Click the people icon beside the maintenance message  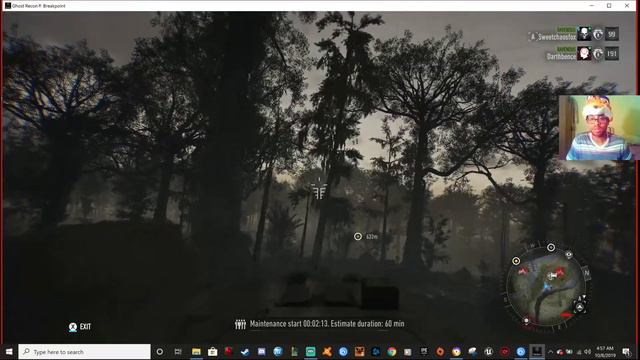click(240, 324)
